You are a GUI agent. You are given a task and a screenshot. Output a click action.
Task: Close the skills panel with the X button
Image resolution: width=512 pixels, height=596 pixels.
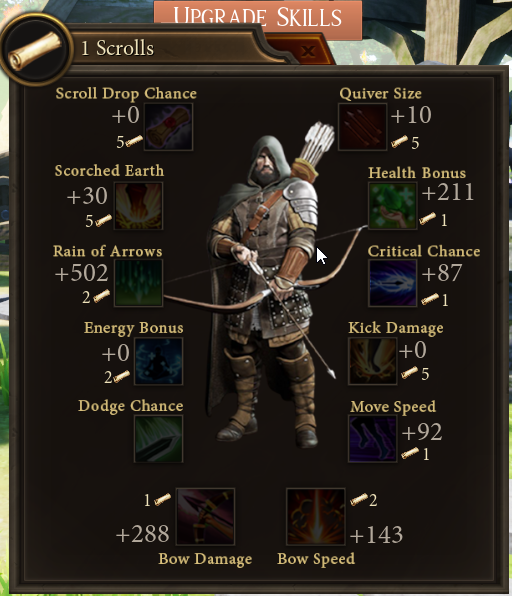(x=308, y=51)
